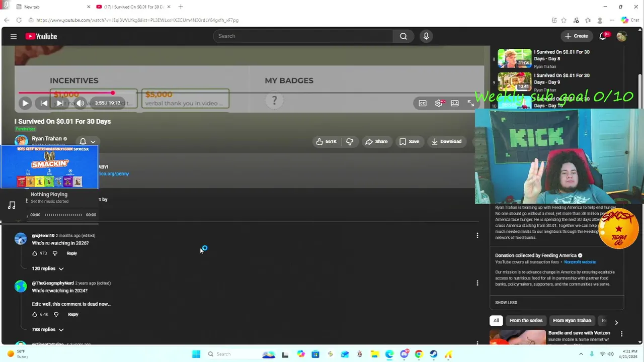The height and width of the screenshot is (362, 644).
Task: Skip to previous video in playlist
Action: (44, 103)
